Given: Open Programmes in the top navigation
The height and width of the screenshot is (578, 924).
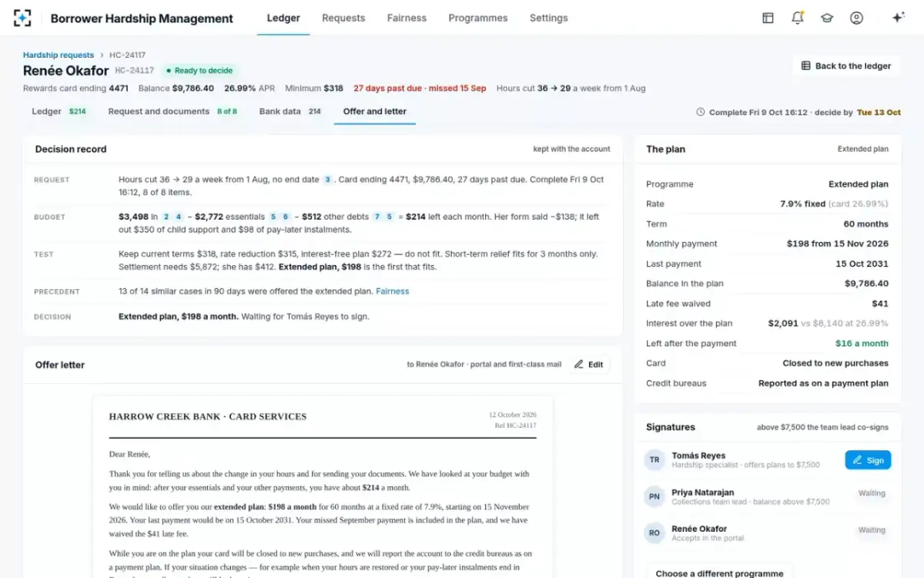Looking at the screenshot, I should click(x=478, y=18).
